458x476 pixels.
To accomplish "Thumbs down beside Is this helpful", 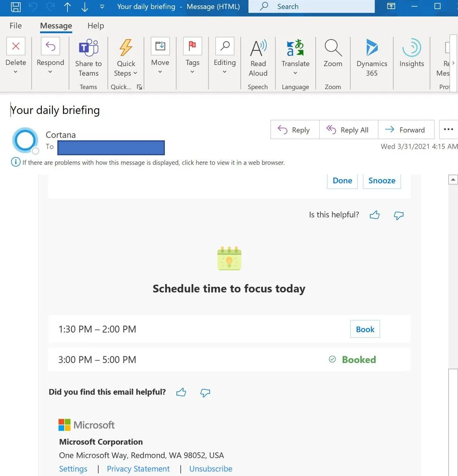I will click(x=398, y=215).
